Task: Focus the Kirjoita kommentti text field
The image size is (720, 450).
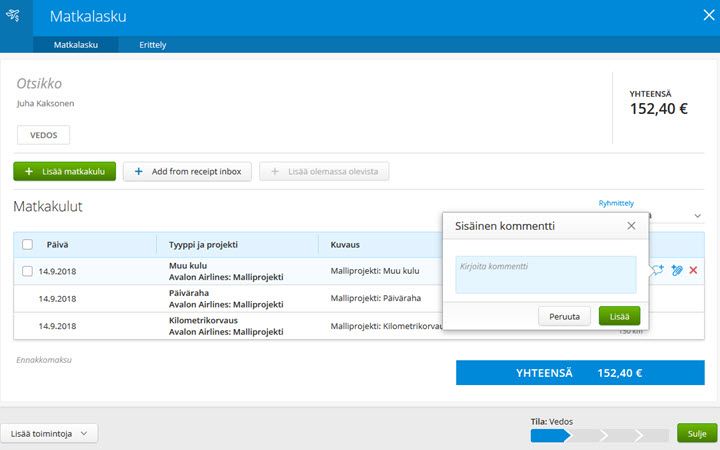Action: (x=546, y=275)
